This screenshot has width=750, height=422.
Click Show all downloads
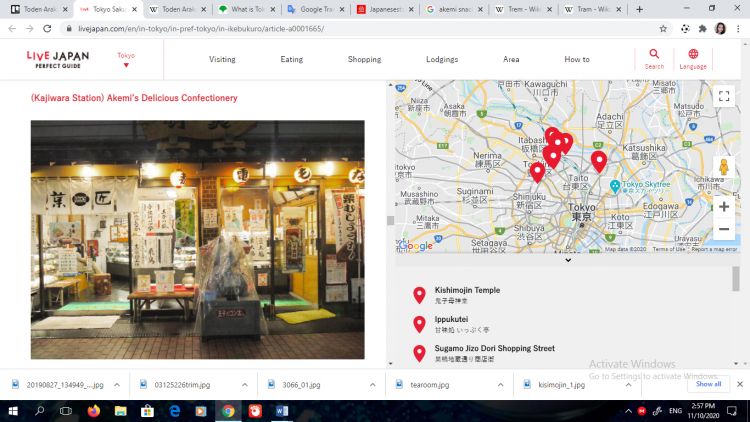(x=708, y=384)
